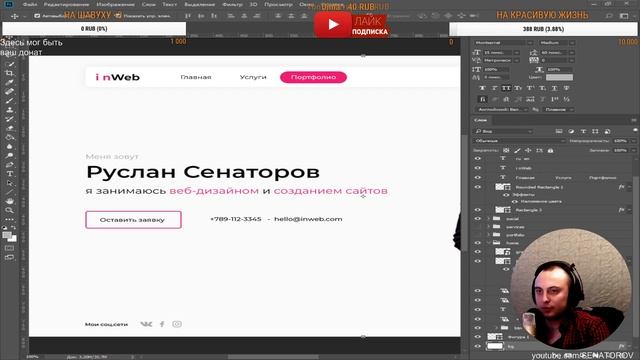Open the font family dropdown (Montserrat)
Image resolution: width=640 pixels, height=360 pixels.
click(x=504, y=42)
